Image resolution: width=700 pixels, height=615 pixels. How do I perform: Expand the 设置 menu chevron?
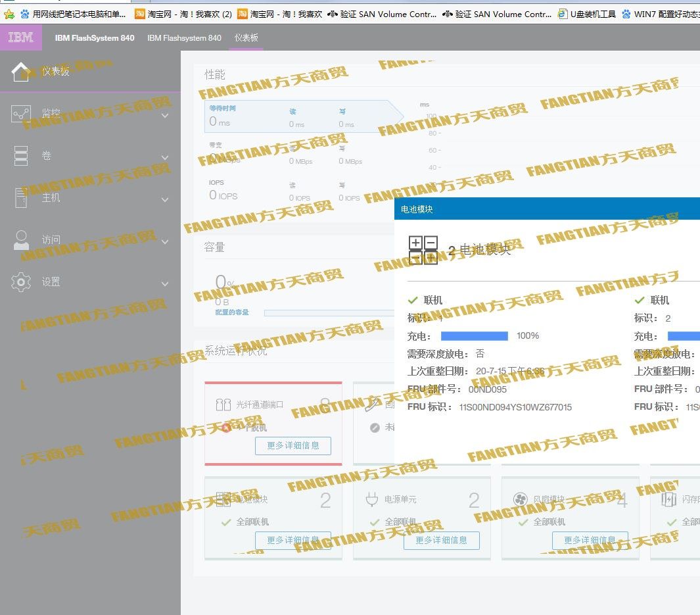tap(165, 284)
